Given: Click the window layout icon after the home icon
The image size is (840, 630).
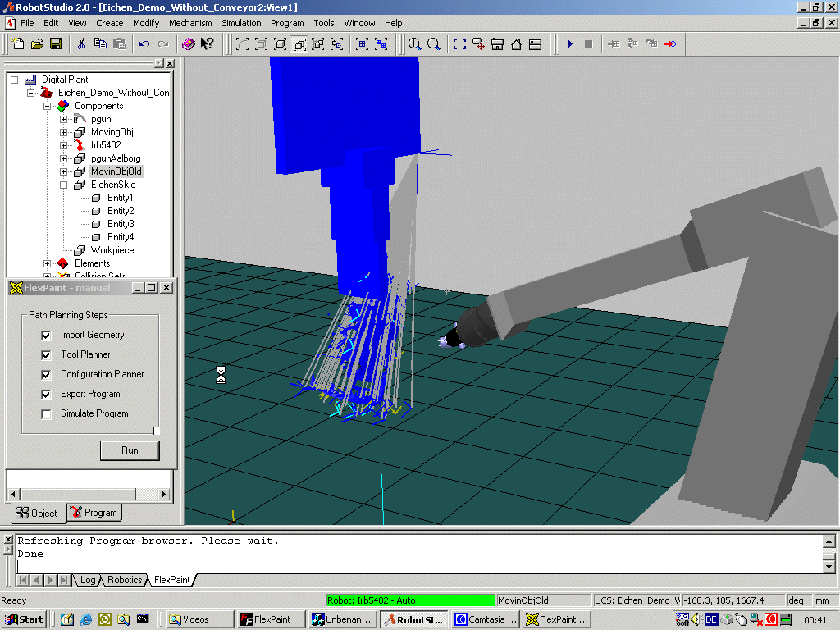Looking at the screenshot, I should (535, 44).
